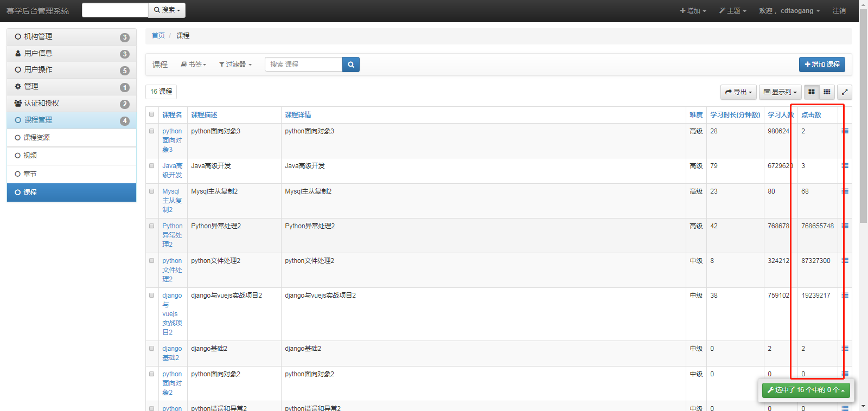The height and width of the screenshot is (411, 868).
Task: Click the vertical page scrollbar
Action: click(864, 117)
